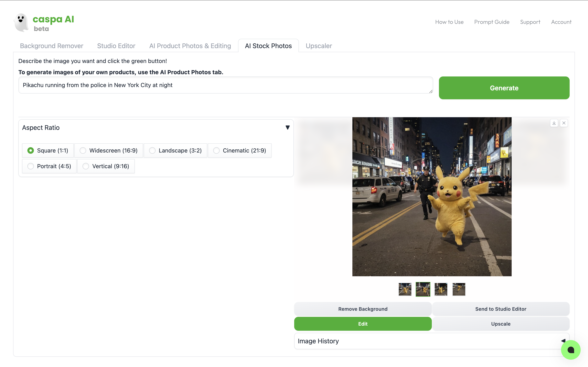Choose Landscape (3:2) aspect ratio
588x367 pixels.
pyautogui.click(x=152, y=150)
